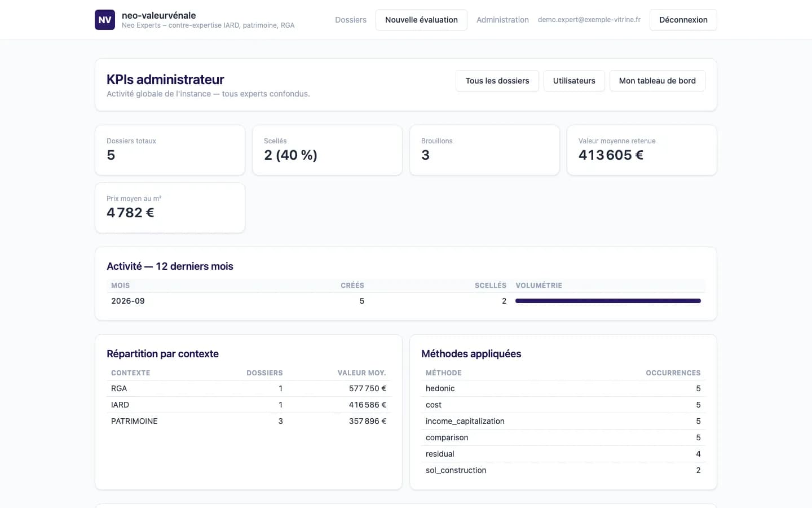Image resolution: width=812 pixels, height=508 pixels.
Task: Click the DOSSIERS column header
Action: point(264,373)
